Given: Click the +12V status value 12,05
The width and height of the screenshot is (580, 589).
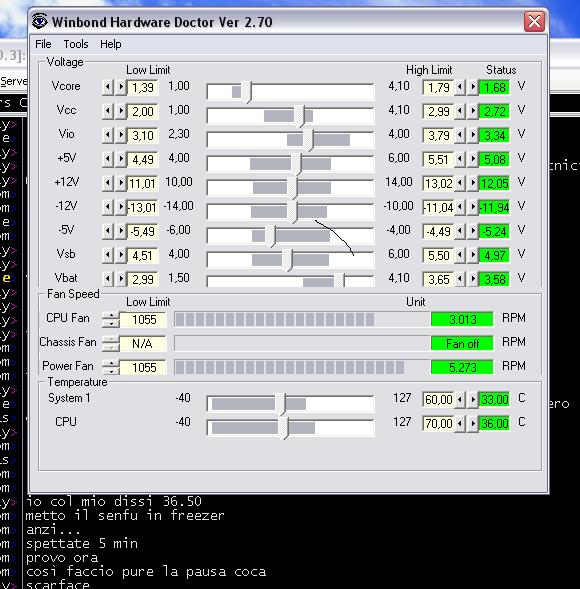Looking at the screenshot, I should 494,184.
